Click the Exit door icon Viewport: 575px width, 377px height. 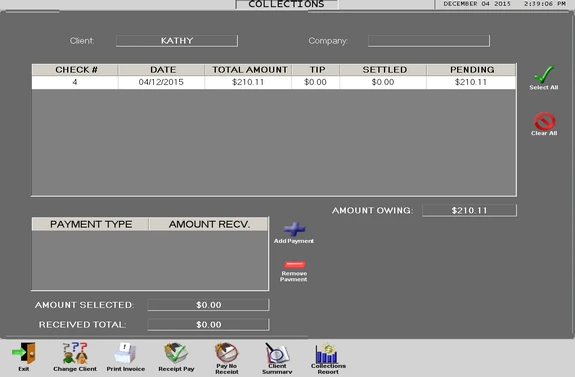24,353
